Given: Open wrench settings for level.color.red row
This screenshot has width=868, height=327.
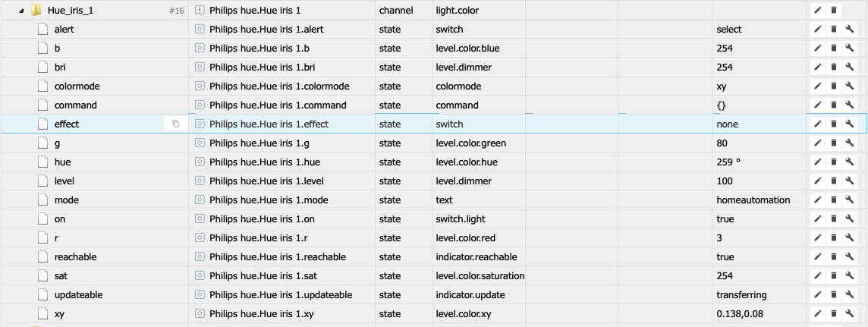Looking at the screenshot, I should [850, 238].
